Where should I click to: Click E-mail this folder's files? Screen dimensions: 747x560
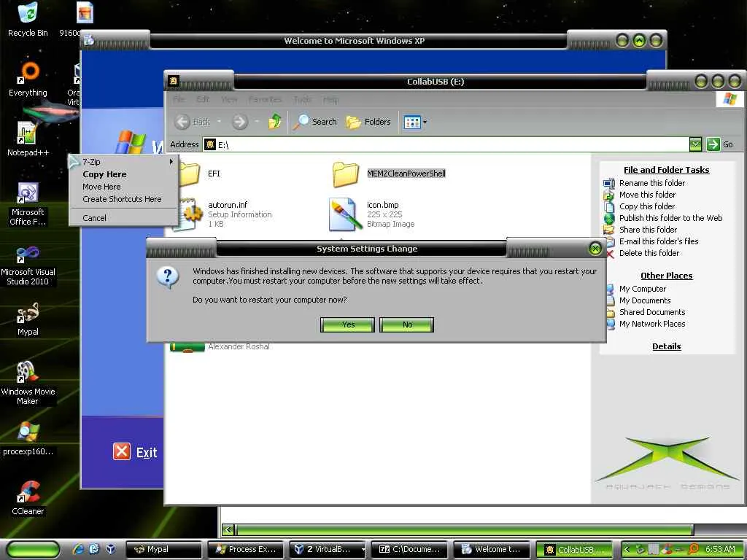coord(659,241)
